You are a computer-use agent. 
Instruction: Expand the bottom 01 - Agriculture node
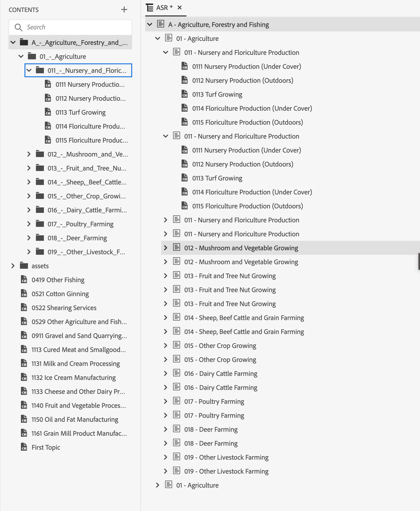click(x=158, y=485)
